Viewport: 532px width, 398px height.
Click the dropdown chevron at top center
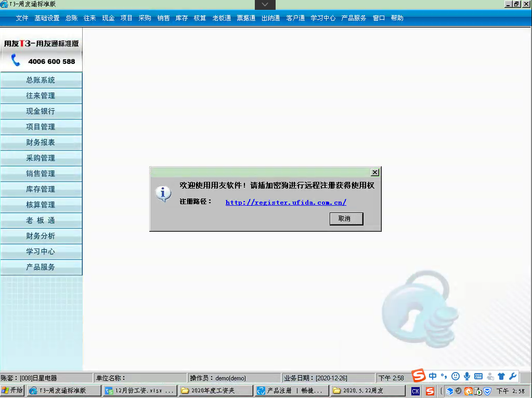click(x=265, y=4)
